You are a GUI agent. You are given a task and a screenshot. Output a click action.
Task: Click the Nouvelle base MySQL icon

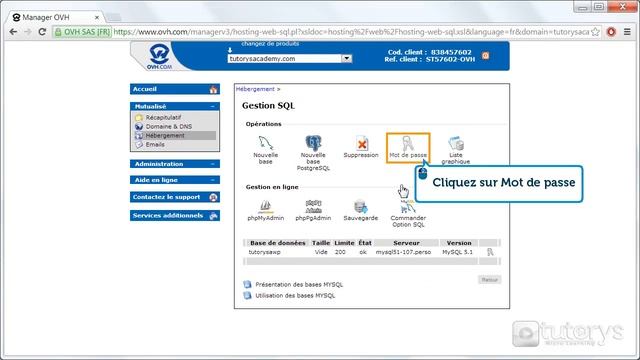(266, 143)
